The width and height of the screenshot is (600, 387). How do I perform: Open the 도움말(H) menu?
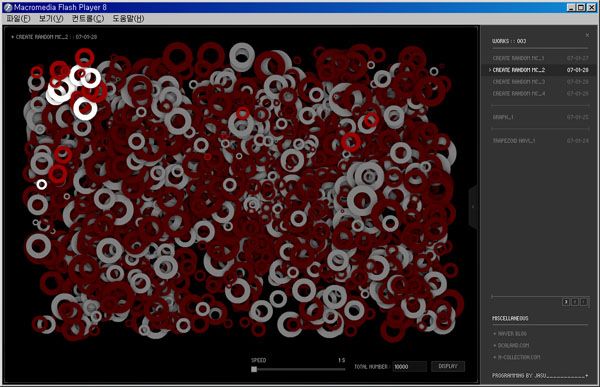pos(128,18)
